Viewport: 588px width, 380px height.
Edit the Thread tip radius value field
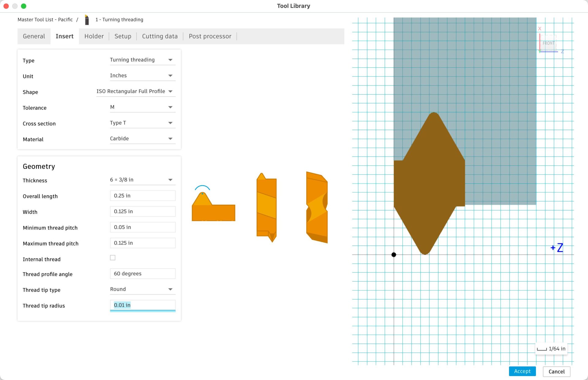tap(143, 305)
